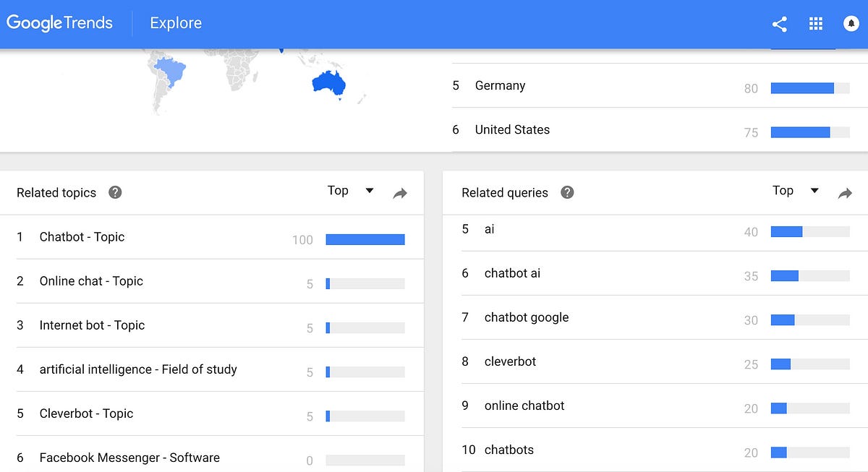Viewport: 868px width, 472px height.
Task: Open Top dropdown in Related queries
Action: pyautogui.click(x=795, y=191)
